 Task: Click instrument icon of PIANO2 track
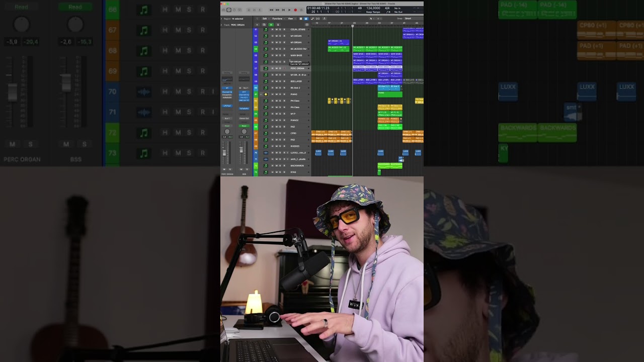pyautogui.click(x=266, y=120)
